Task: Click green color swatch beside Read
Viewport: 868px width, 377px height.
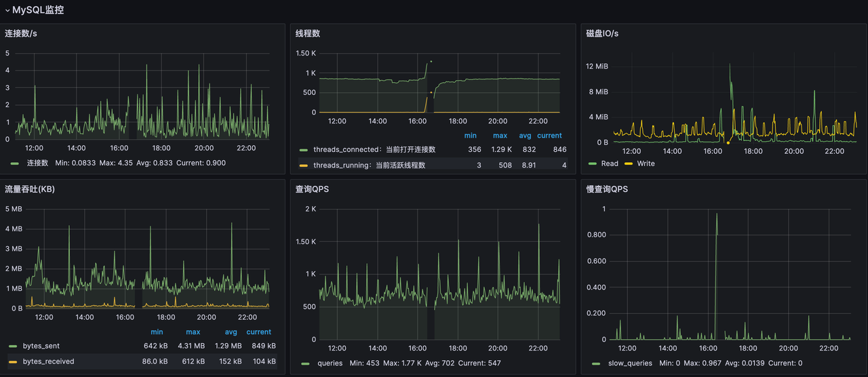Action: pos(593,163)
